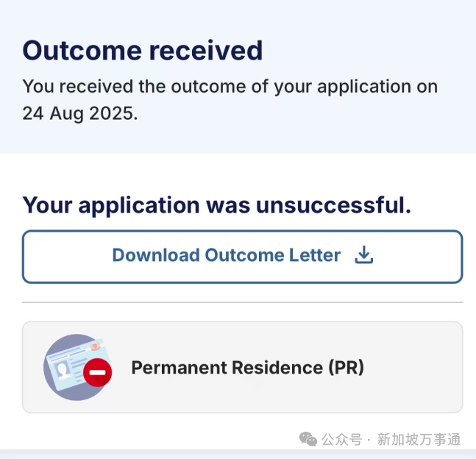
Task: Click the red minus status badge
Action: tap(97, 374)
